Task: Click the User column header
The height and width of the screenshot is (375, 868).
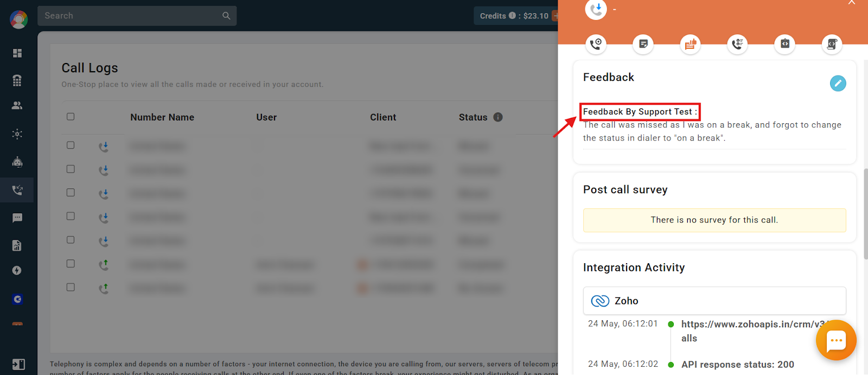Action: pyautogui.click(x=266, y=117)
